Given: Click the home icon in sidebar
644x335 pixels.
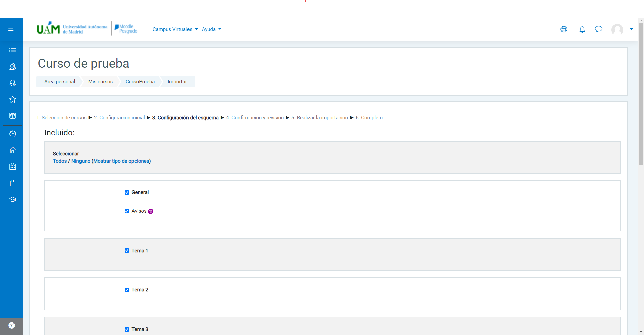Looking at the screenshot, I should [x=13, y=150].
